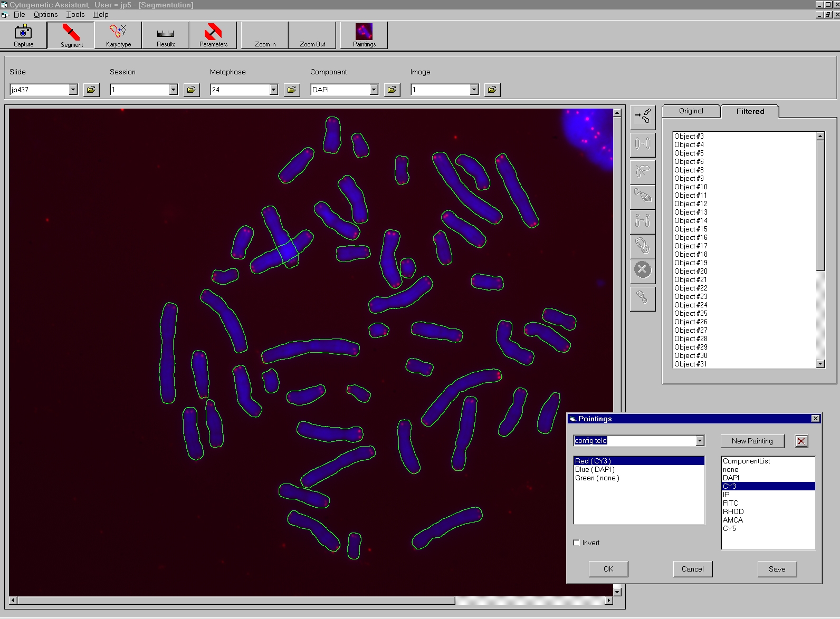Click the New Painting button
The height and width of the screenshot is (619, 840).
[x=752, y=441]
